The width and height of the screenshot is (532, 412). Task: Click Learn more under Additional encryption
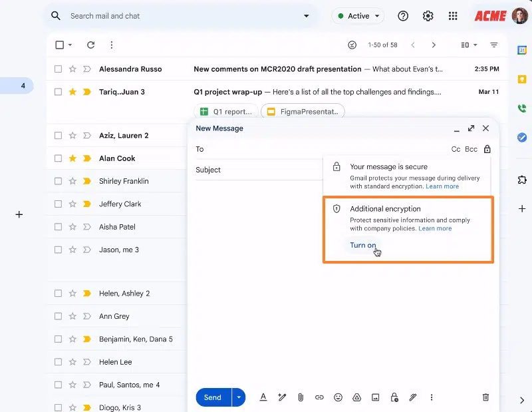(435, 228)
